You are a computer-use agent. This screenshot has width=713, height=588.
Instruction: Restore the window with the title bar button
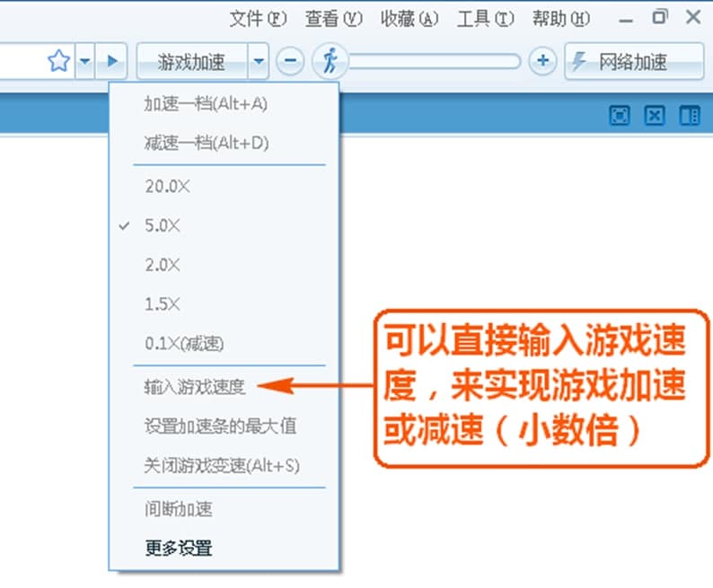point(661,16)
